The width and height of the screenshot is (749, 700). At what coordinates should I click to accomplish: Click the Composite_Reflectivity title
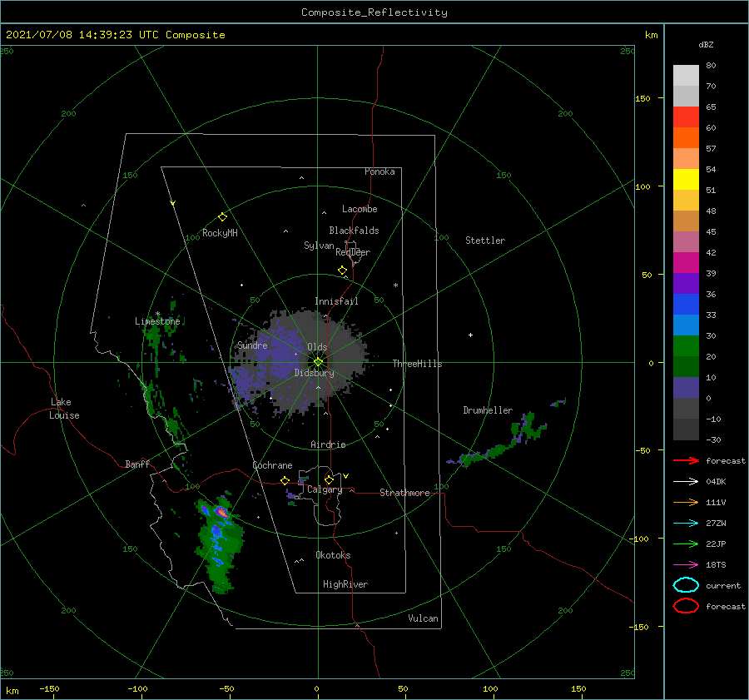pyautogui.click(x=374, y=12)
